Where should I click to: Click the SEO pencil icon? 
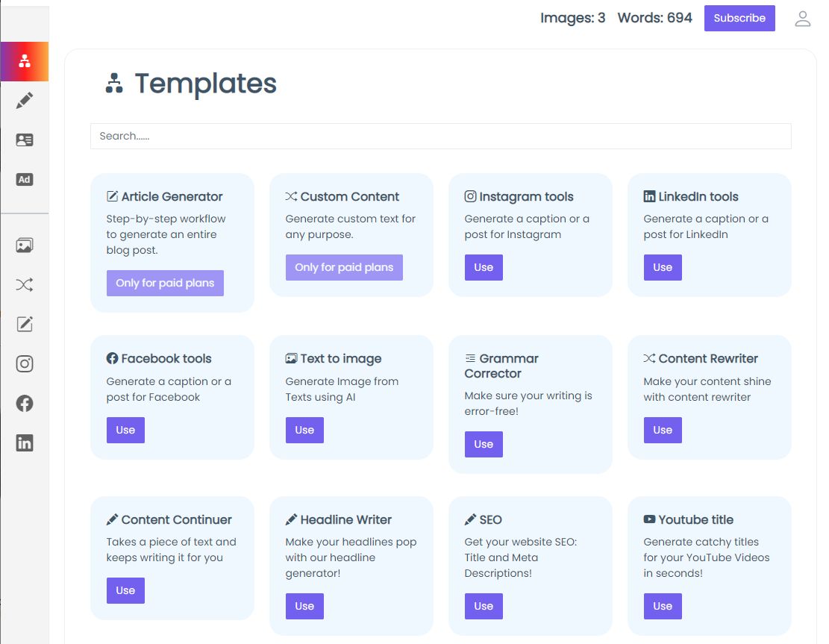[x=470, y=519]
